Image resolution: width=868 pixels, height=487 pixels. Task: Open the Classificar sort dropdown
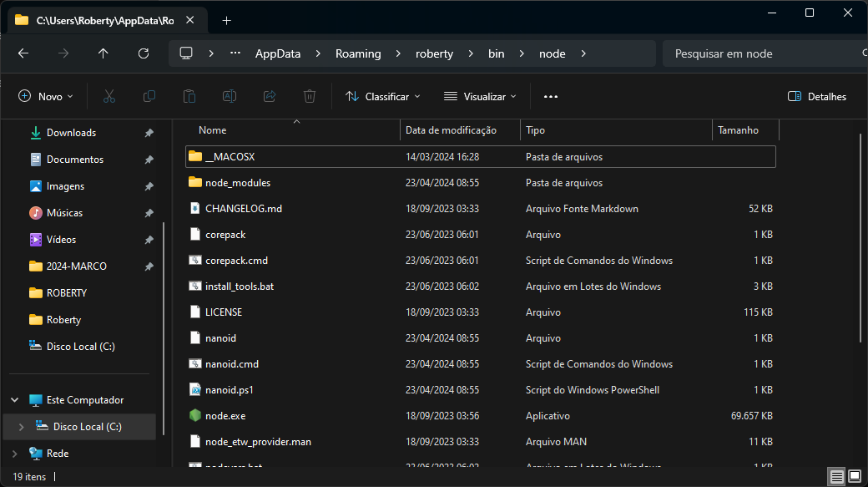click(383, 97)
